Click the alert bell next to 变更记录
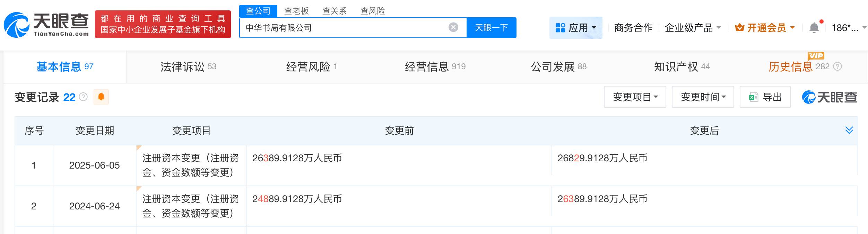The width and height of the screenshot is (868, 234). point(102,97)
